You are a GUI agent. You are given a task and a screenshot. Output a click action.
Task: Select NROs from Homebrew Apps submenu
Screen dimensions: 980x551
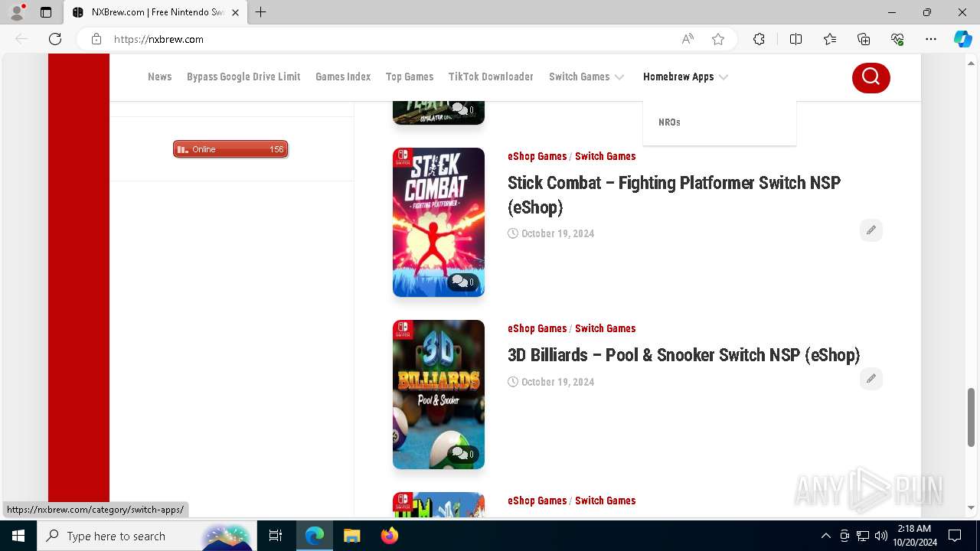coord(669,122)
